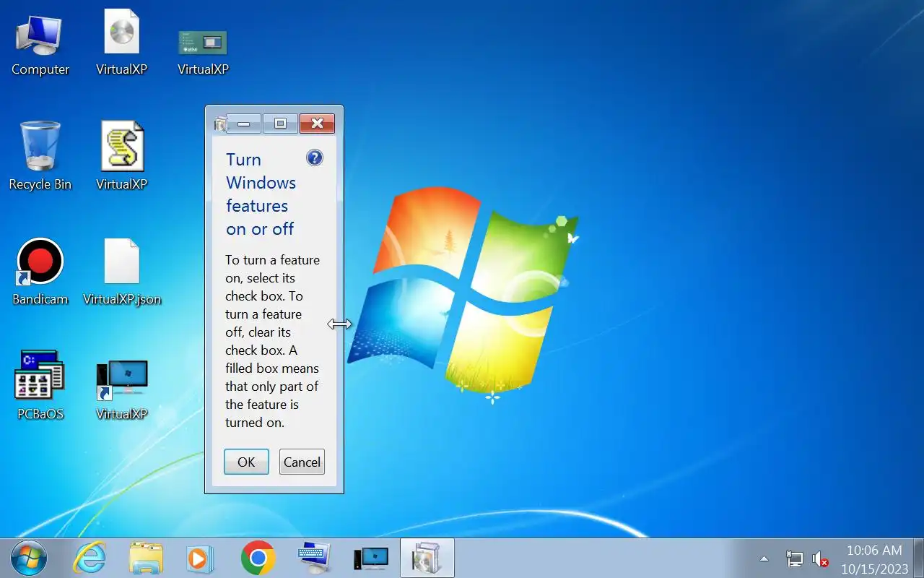Launch the Bandicam shortcut

[x=40, y=271]
